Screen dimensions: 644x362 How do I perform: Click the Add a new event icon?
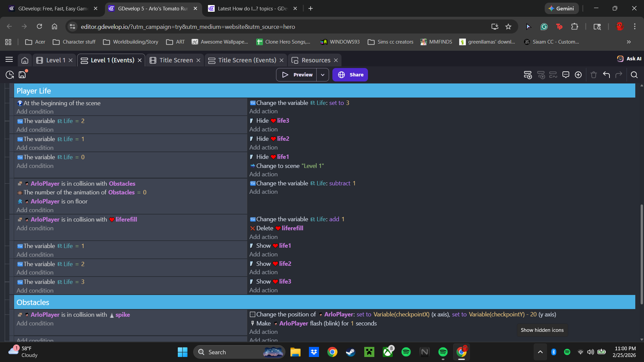[528, 75]
